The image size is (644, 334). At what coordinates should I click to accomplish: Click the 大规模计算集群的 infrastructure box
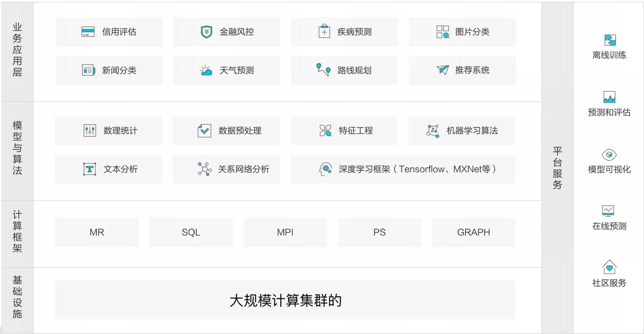(x=285, y=300)
